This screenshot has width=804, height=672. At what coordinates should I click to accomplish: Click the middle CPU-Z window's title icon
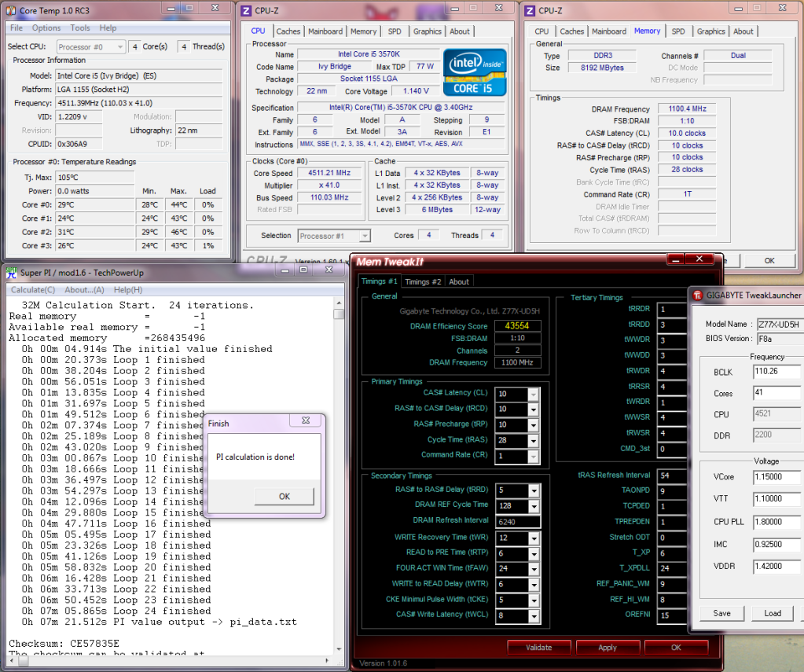pos(246,11)
